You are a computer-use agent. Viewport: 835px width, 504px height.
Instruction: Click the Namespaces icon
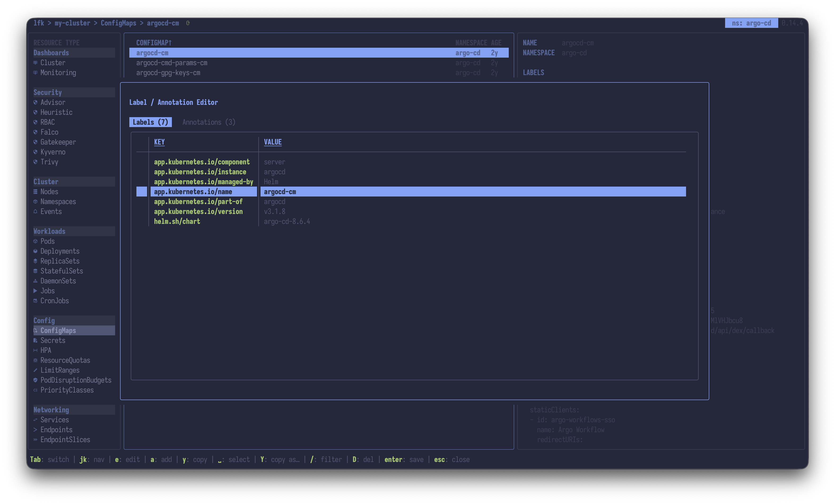click(x=35, y=201)
